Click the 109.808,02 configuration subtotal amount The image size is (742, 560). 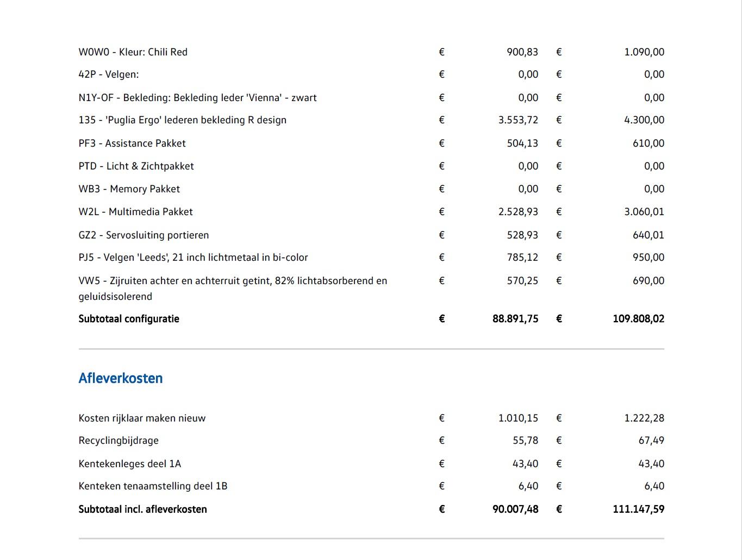pos(638,319)
